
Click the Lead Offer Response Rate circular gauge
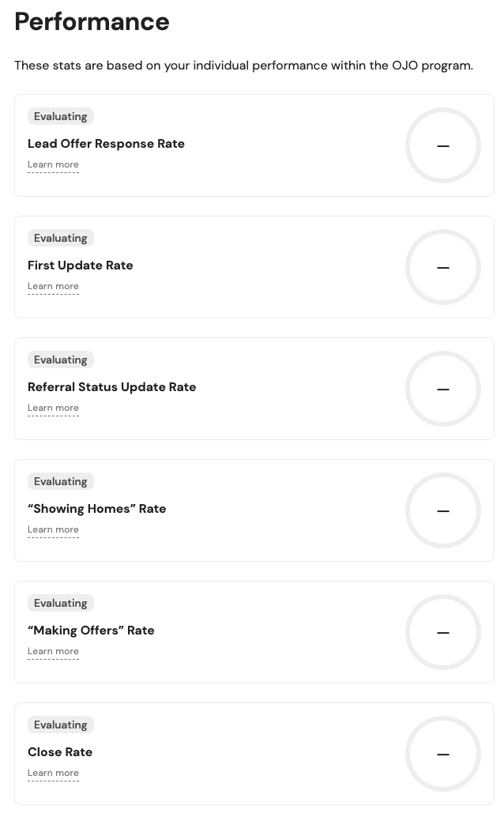[443, 145]
